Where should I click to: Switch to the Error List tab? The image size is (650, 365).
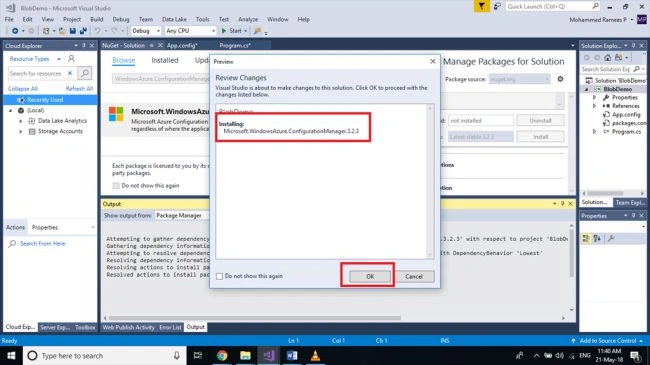170,327
